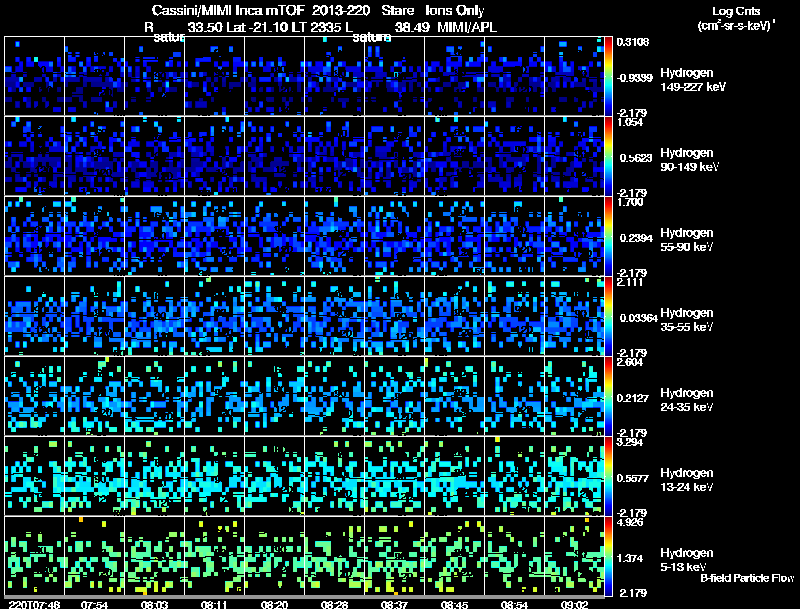Click the color bar for 5-13 keV row
The image size is (800, 609).
coord(608,556)
